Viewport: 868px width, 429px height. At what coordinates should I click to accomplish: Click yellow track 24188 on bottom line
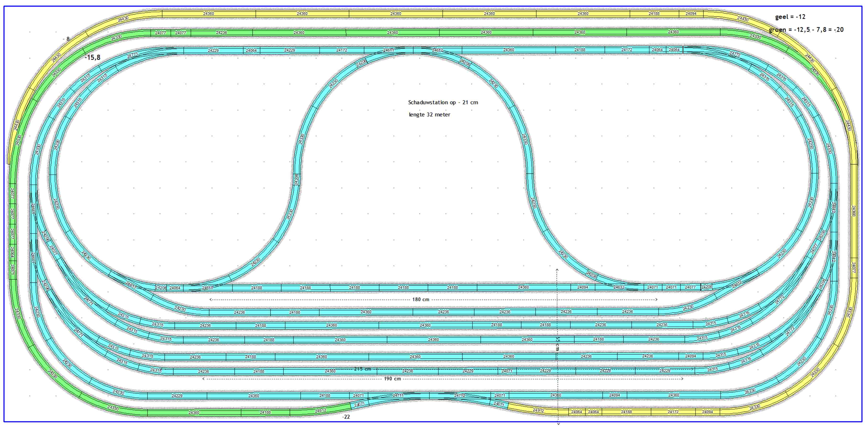tap(626, 412)
